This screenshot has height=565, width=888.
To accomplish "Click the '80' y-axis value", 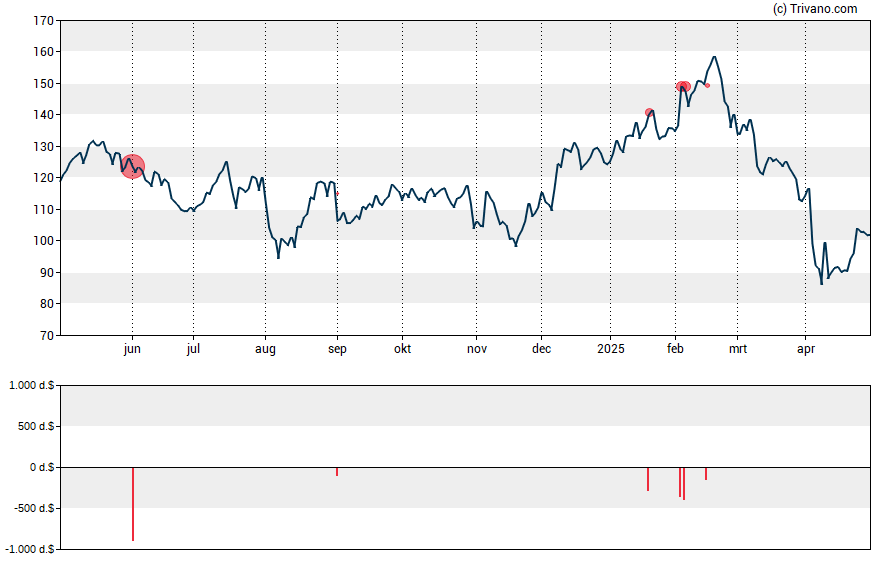I will point(47,304).
